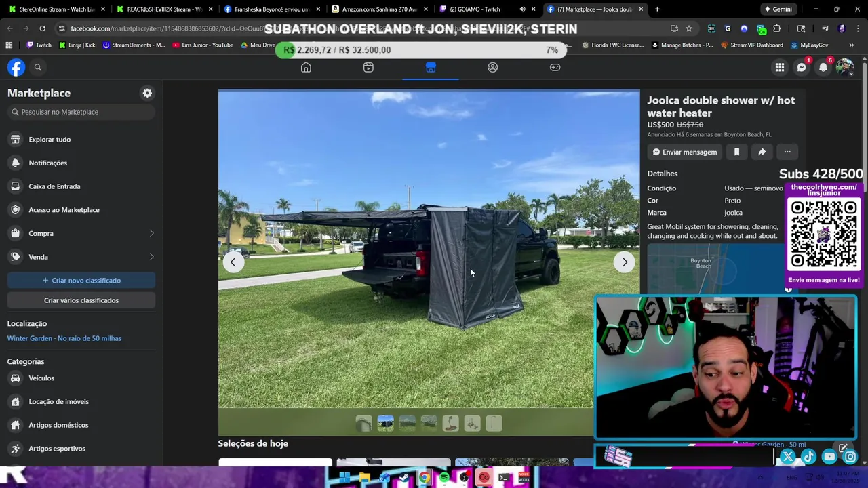Open Locação de imóveis category
Screen dimensions: 868x488
tap(81, 401)
